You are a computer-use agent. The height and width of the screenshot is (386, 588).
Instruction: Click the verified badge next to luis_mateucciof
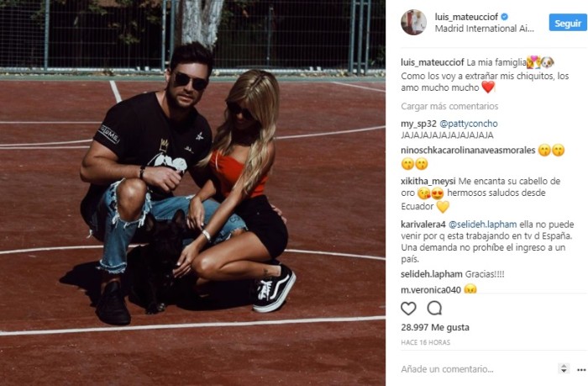pyautogui.click(x=505, y=17)
